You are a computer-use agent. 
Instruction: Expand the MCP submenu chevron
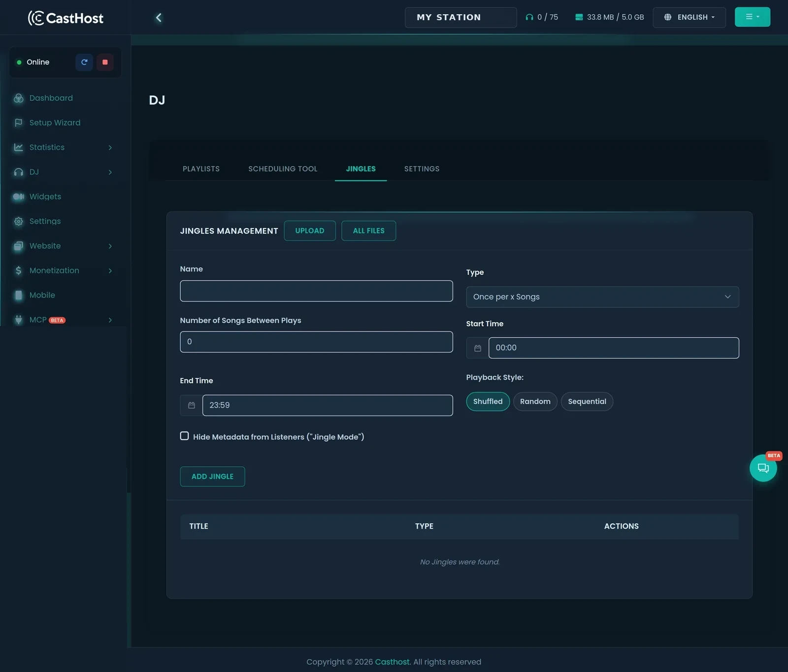click(110, 320)
